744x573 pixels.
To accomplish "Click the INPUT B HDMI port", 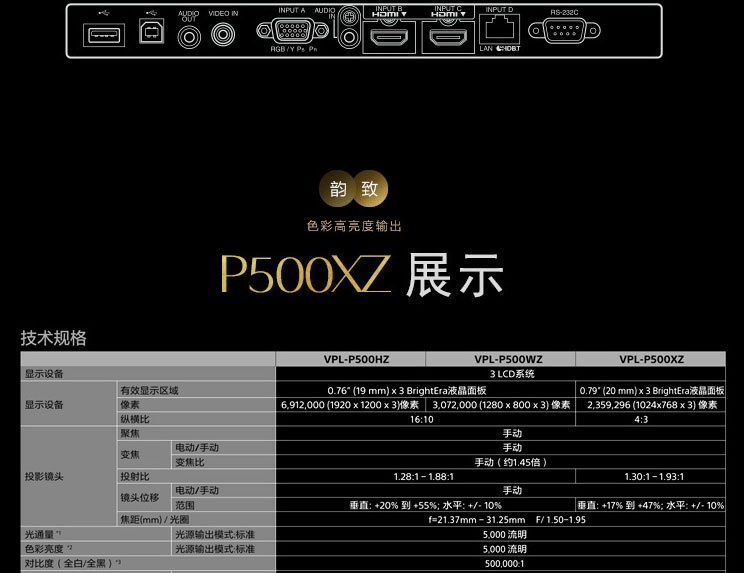I will [388, 39].
